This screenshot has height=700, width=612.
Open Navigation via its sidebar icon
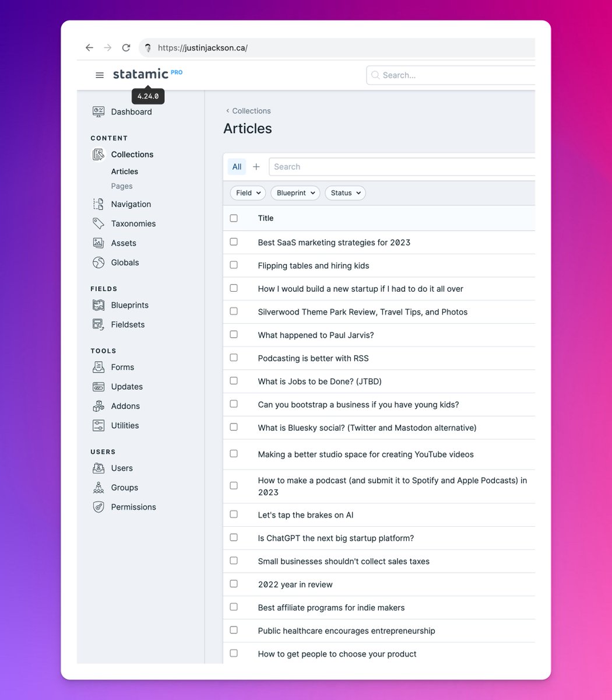coord(99,204)
